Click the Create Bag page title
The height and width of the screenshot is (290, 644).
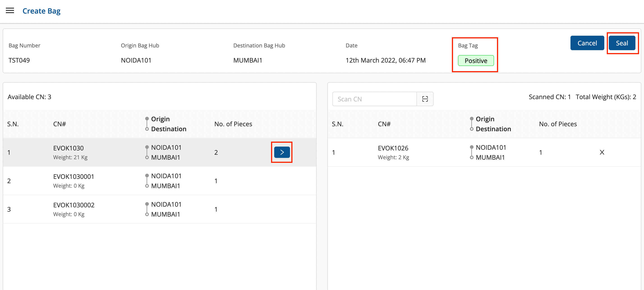[41, 11]
